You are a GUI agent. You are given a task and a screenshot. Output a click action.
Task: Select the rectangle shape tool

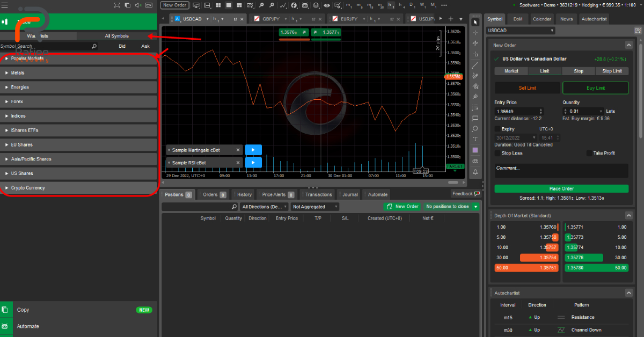475,118
